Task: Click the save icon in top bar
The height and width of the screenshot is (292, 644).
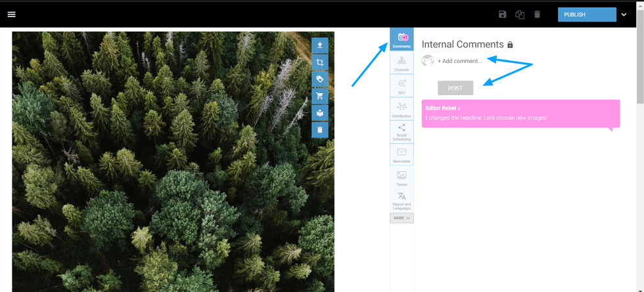Action: pyautogui.click(x=503, y=14)
